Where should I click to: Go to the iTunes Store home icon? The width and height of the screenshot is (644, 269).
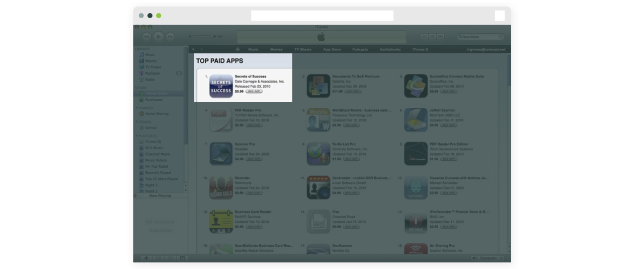click(237, 49)
